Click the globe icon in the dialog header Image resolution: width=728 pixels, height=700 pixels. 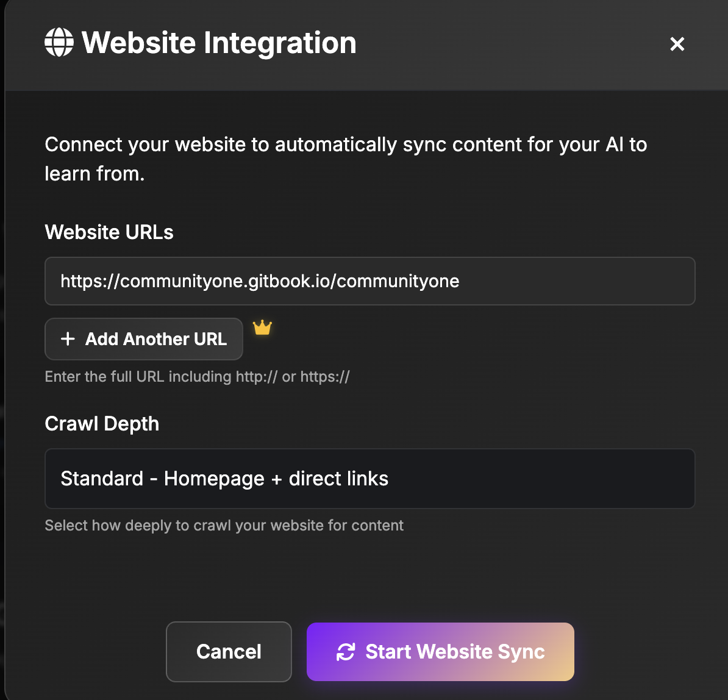(x=59, y=43)
